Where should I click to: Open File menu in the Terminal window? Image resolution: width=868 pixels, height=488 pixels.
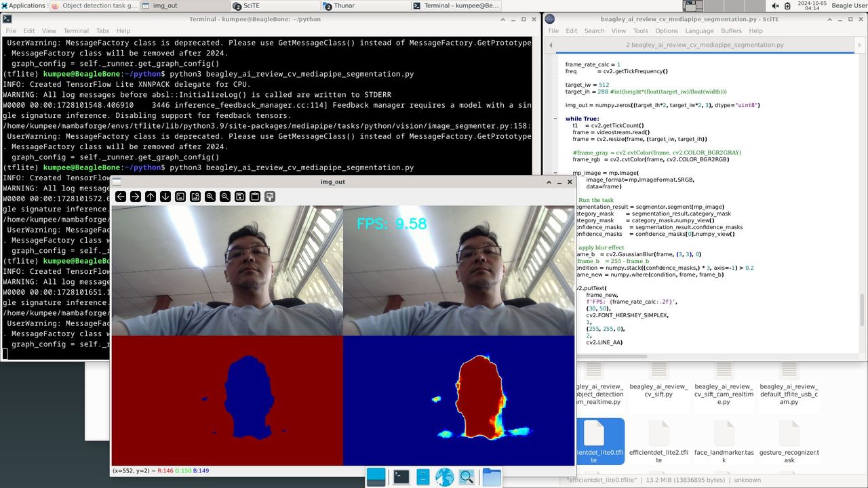tap(11, 30)
